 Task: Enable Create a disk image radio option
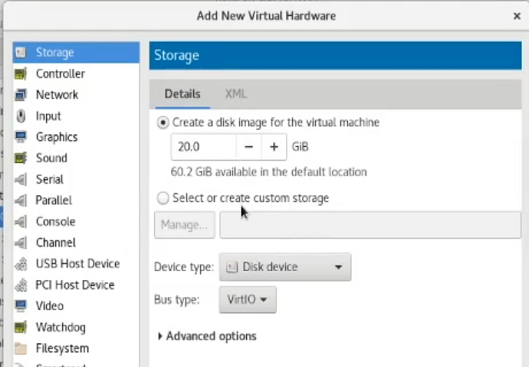tap(163, 122)
